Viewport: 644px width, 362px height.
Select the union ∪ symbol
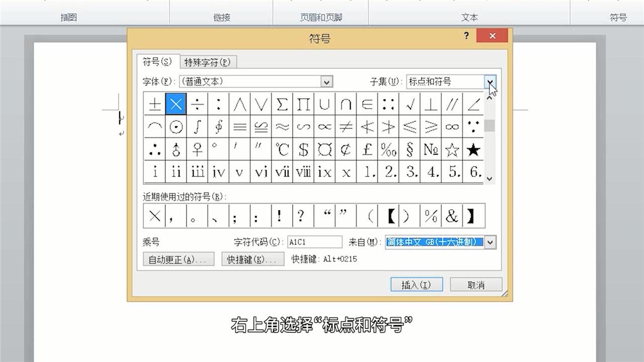click(325, 104)
